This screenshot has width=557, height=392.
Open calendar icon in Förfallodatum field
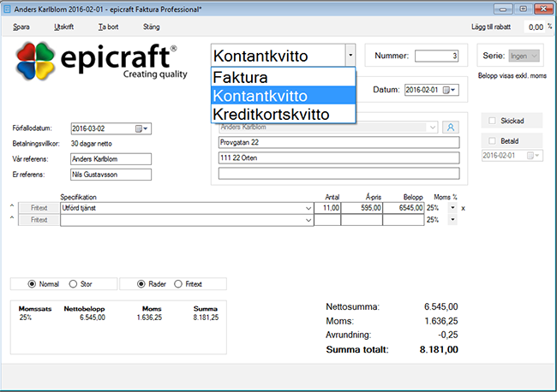pyautogui.click(x=139, y=128)
